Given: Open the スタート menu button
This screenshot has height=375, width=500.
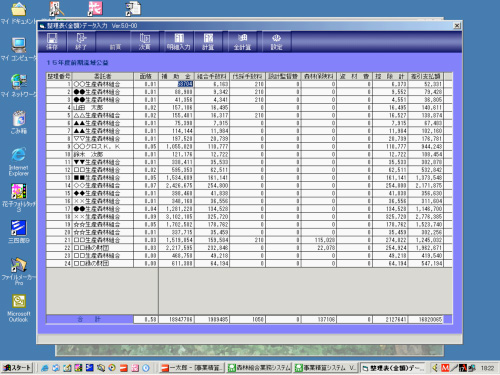Looking at the screenshot, I should [17, 368].
